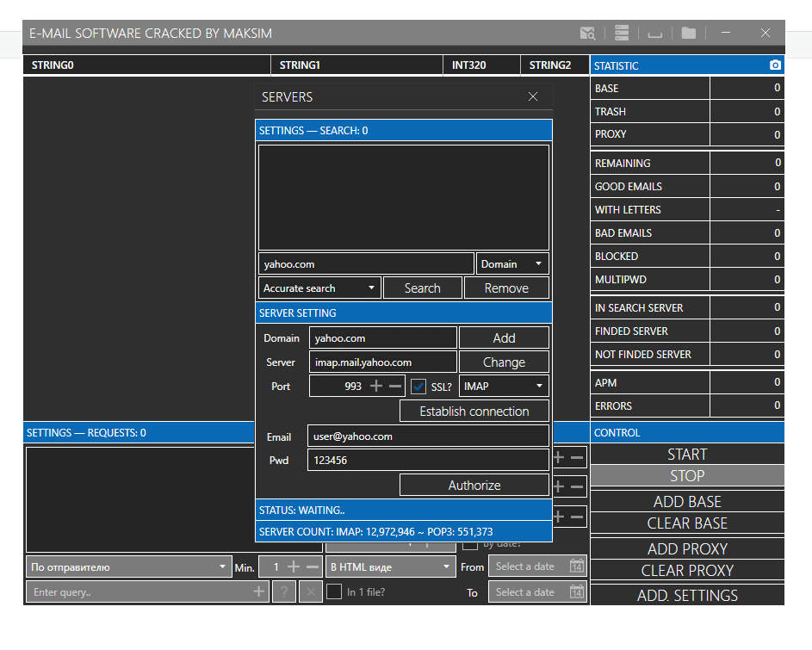Close the Servers dialog with its X
The height and width of the screenshot is (650, 812).
click(533, 97)
